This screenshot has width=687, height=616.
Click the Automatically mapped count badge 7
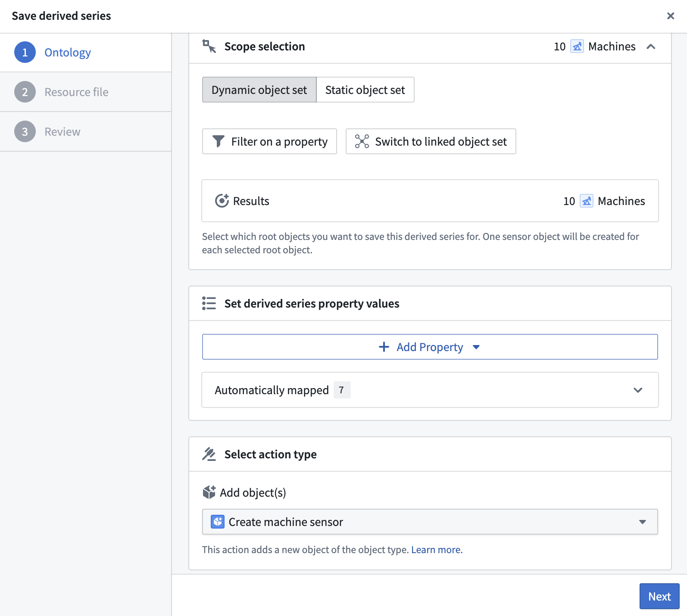(342, 390)
